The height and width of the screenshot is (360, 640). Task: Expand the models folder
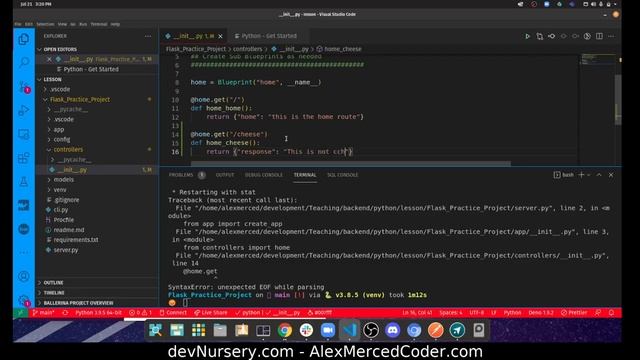[64, 180]
